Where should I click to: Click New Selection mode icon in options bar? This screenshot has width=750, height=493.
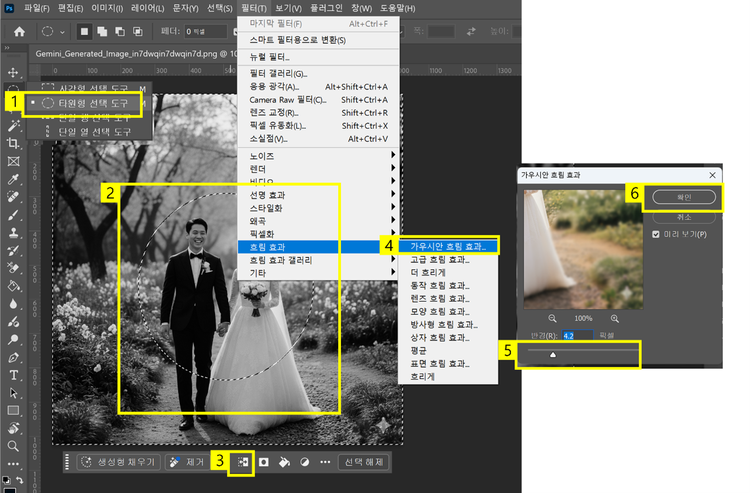[84, 32]
